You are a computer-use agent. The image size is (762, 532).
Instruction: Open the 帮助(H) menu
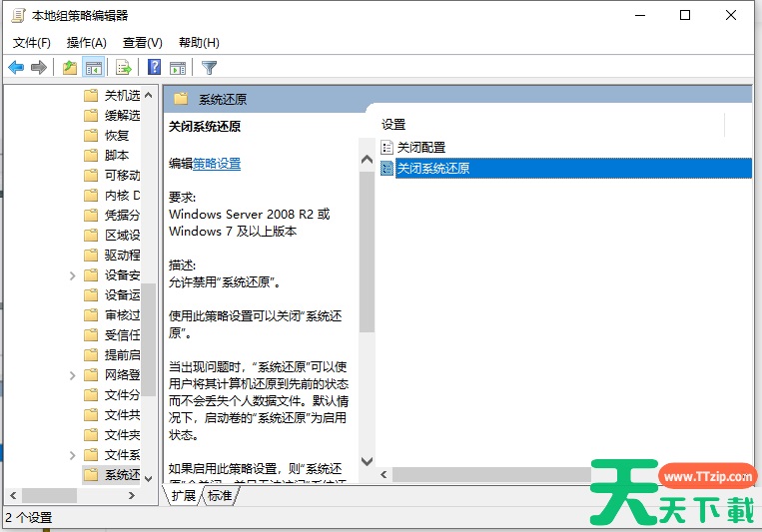tap(200, 43)
